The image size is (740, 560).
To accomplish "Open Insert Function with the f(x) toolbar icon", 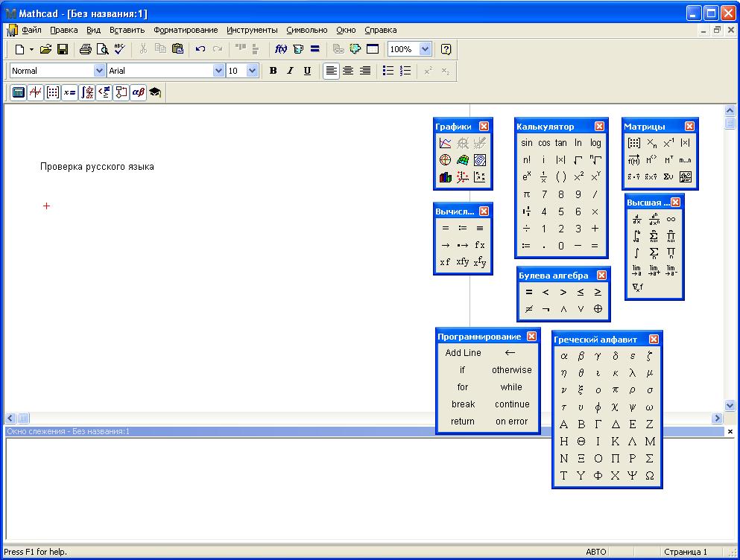I will [x=279, y=49].
